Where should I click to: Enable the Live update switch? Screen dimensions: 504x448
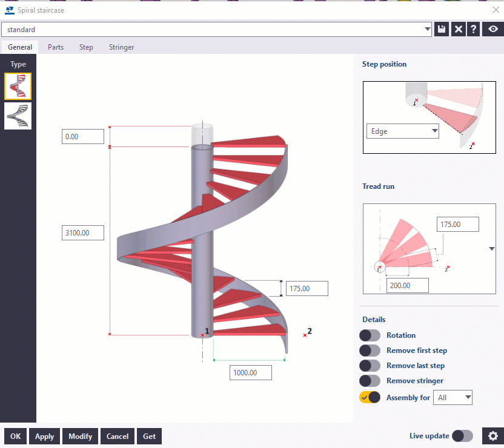463,436
